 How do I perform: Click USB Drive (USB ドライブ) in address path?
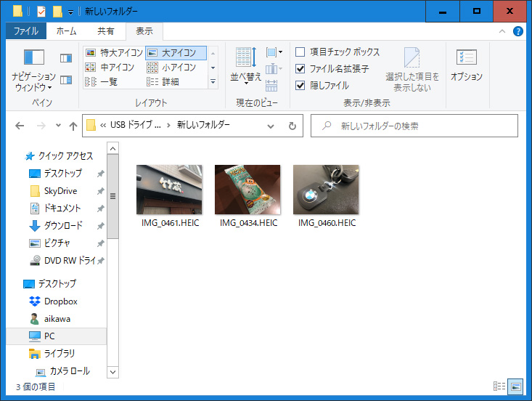pos(136,125)
